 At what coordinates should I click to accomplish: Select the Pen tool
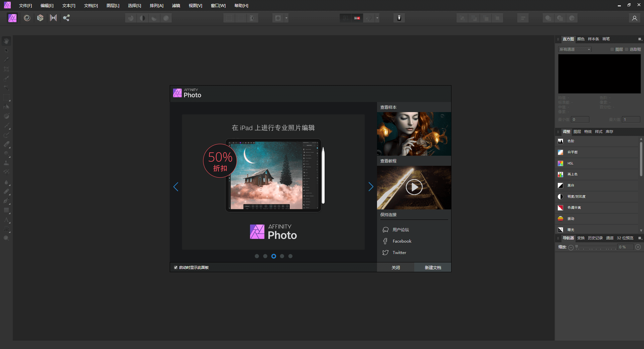[6, 201]
